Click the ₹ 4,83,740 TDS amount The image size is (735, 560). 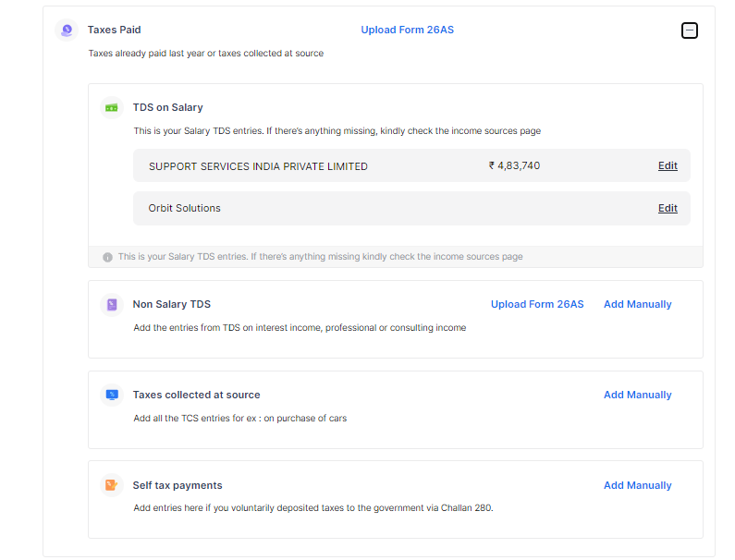coord(514,166)
